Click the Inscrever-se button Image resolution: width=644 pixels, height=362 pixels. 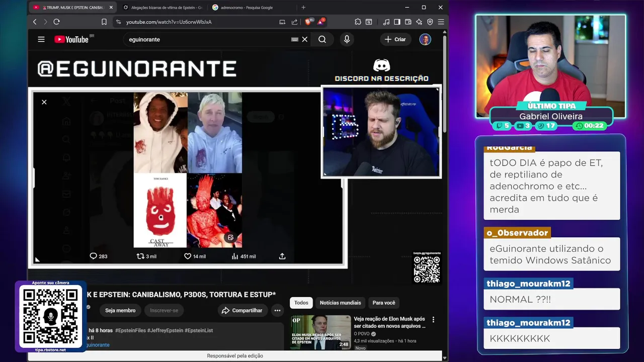click(x=164, y=310)
